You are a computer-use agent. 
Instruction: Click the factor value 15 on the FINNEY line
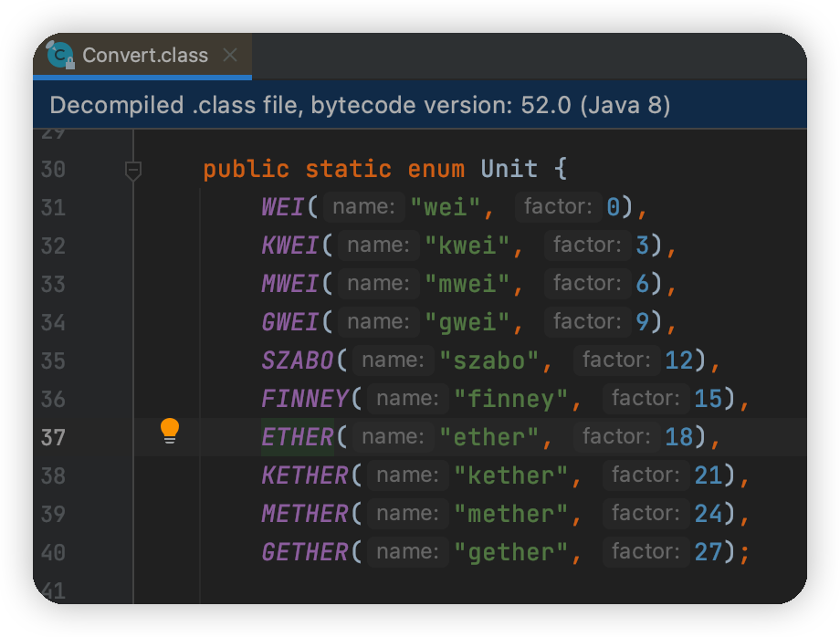coord(709,399)
